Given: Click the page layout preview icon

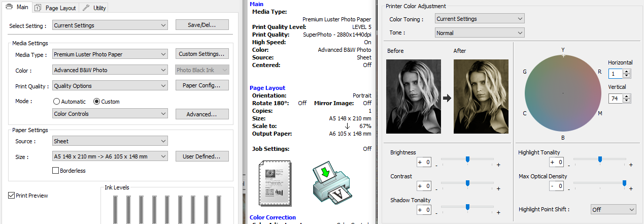Looking at the screenshot, I should click(276, 182).
